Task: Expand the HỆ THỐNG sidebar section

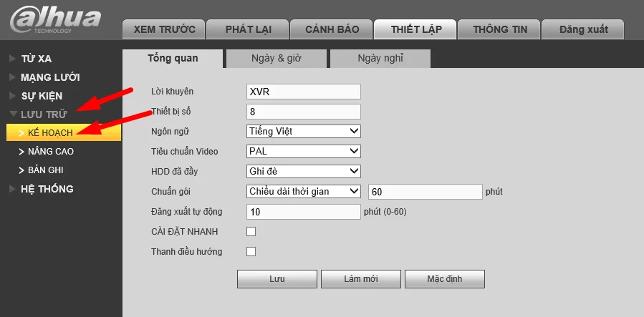Action: 41,189
